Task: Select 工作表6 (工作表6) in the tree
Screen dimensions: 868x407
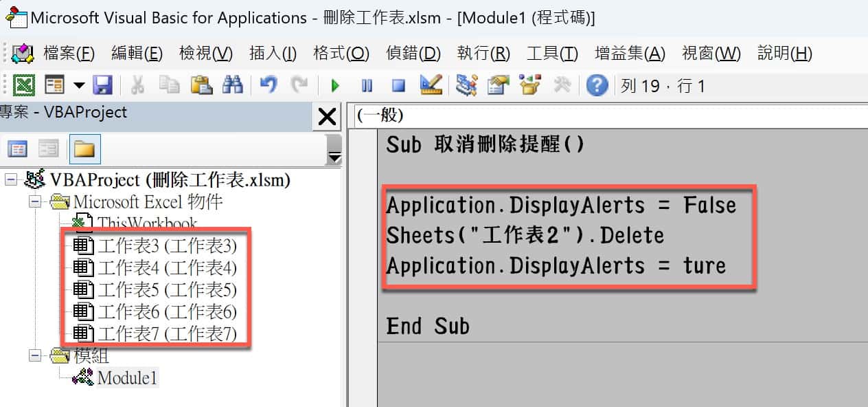Action: tap(167, 311)
